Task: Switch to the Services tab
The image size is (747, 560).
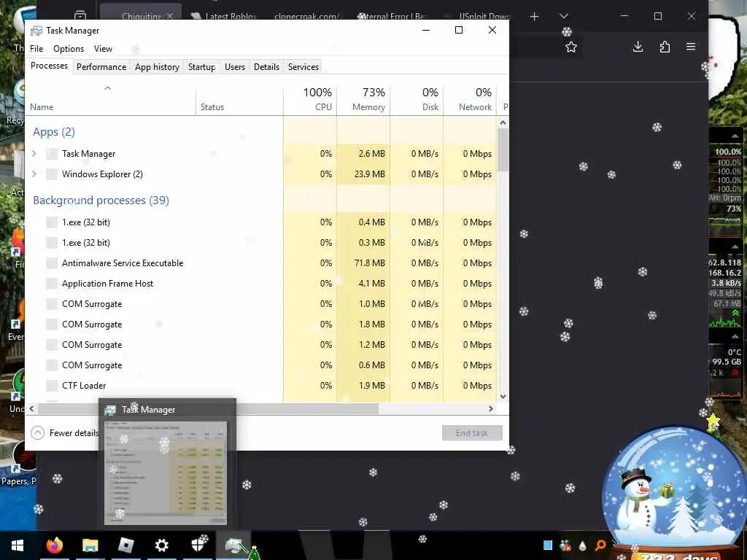Action: (303, 66)
